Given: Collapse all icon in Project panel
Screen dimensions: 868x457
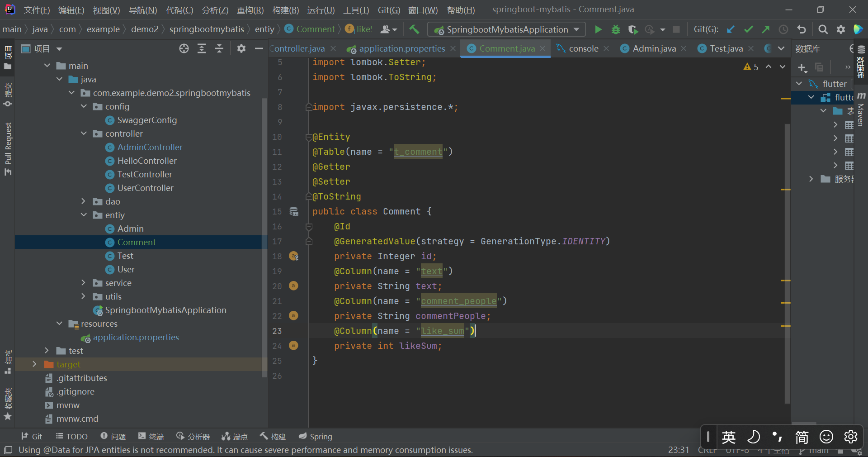Looking at the screenshot, I should pos(219,48).
